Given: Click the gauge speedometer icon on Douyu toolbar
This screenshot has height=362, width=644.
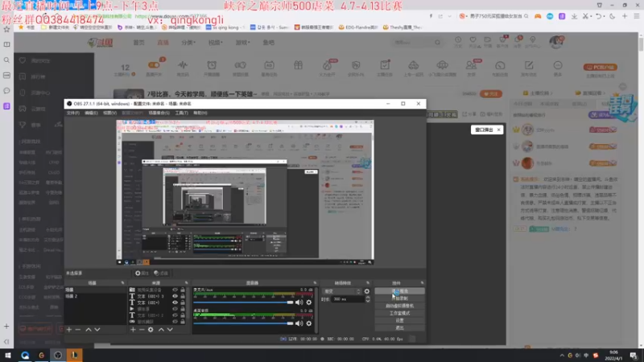Looking at the screenshot, I should click(x=500, y=65).
